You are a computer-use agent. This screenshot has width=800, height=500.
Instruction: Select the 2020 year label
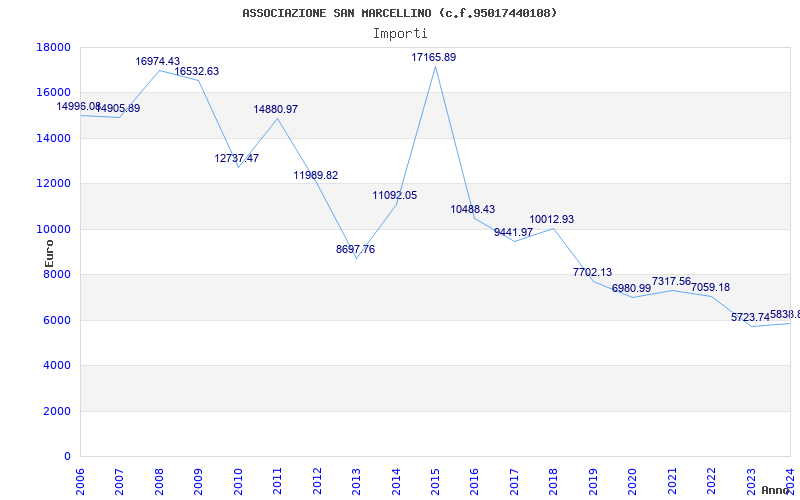tap(633, 481)
